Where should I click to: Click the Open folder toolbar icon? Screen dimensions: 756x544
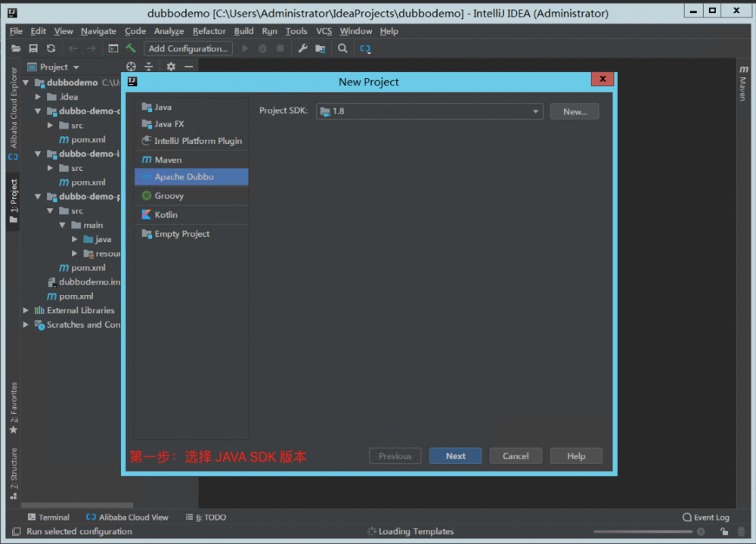pos(16,48)
